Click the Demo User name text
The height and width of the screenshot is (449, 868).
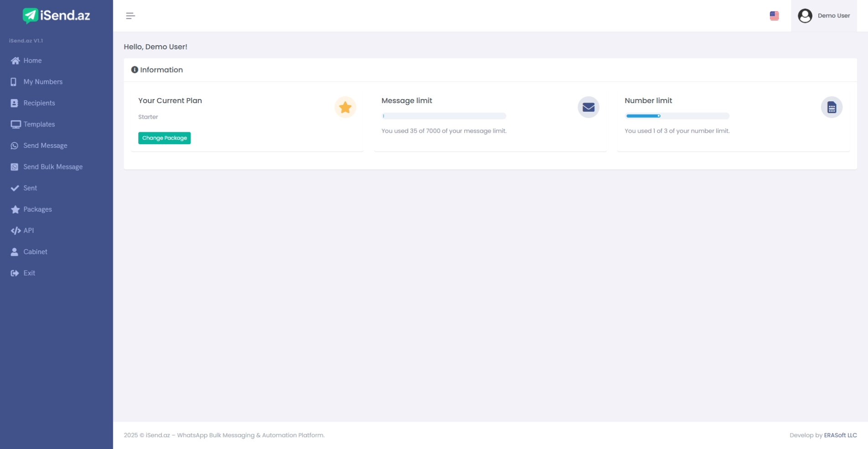(x=834, y=16)
